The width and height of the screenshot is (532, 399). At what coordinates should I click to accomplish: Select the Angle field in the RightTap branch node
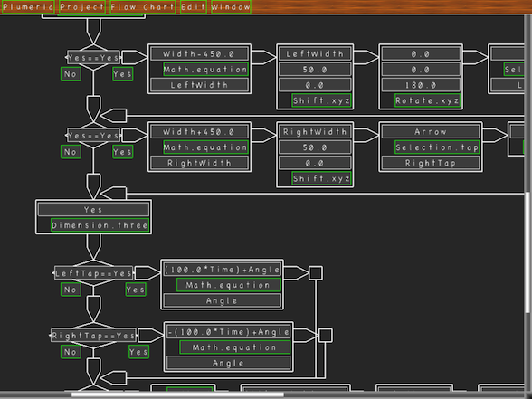[228, 363]
